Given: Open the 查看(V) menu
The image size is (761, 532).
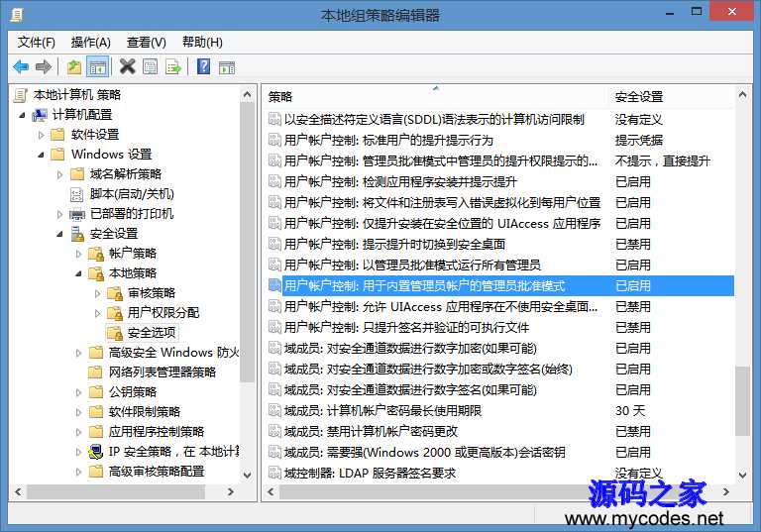Looking at the screenshot, I should click(146, 43).
